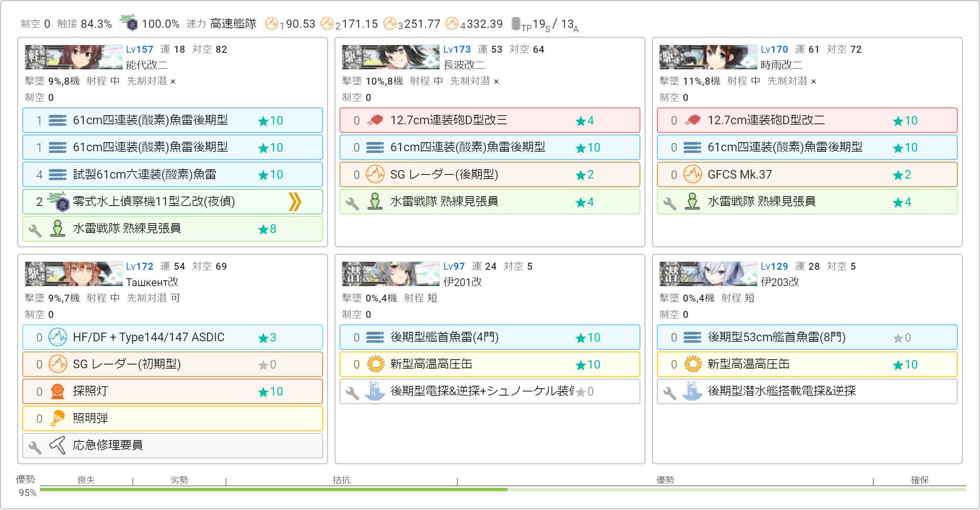The image size is (980, 510).
Task: Click level Lv170 link
Action: 774,49
